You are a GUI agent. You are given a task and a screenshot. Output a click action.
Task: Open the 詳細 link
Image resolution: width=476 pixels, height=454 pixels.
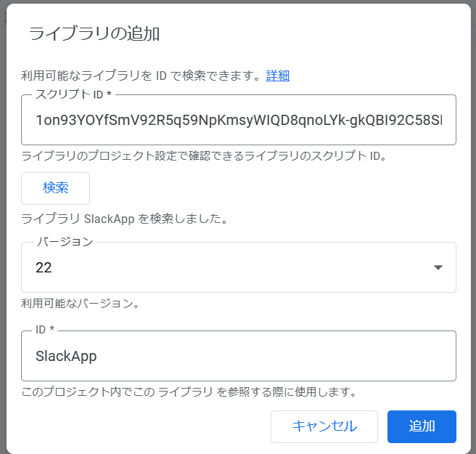(x=278, y=76)
